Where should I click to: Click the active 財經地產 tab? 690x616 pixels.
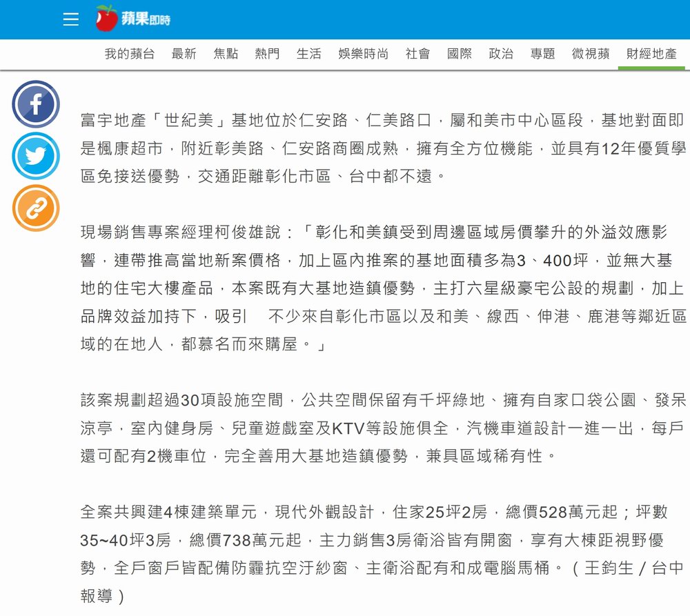651,54
